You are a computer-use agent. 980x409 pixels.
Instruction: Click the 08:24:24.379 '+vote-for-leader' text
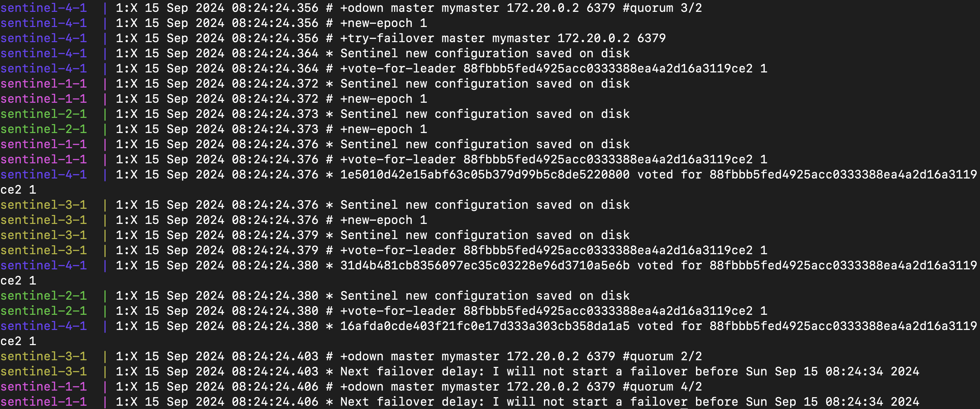click(x=398, y=250)
